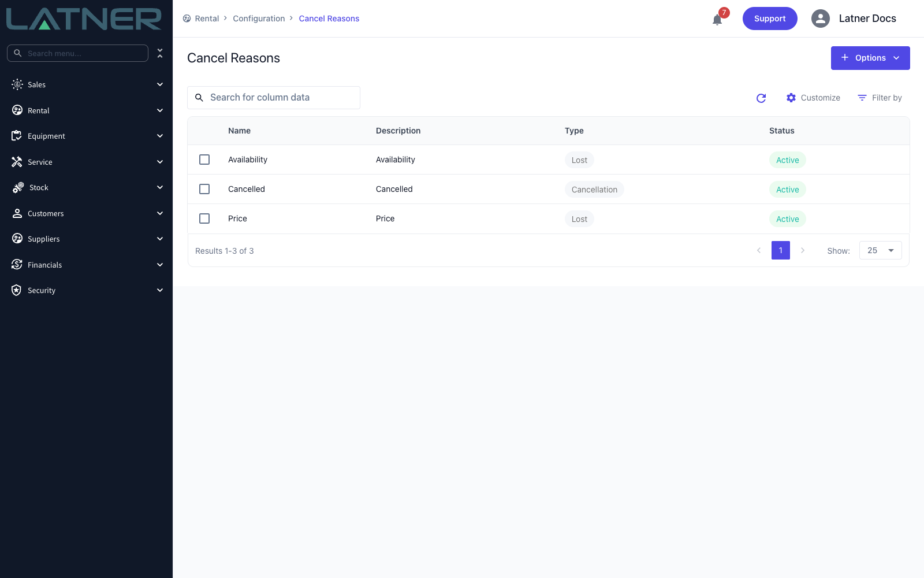Go to next page arrow

pyautogui.click(x=803, y=250)
